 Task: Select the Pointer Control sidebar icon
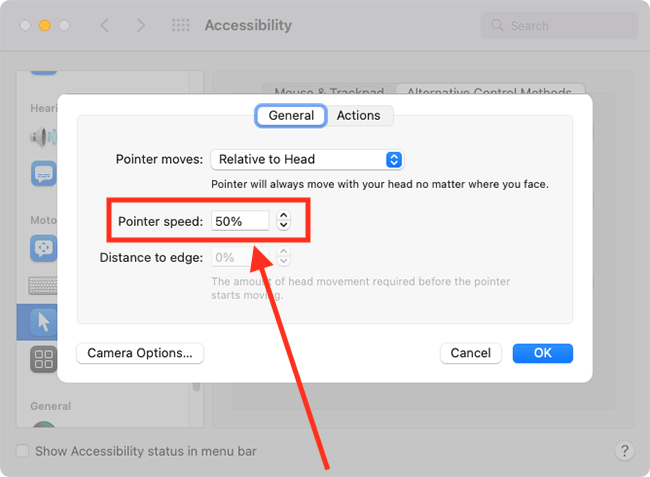(x=43, y=322)
